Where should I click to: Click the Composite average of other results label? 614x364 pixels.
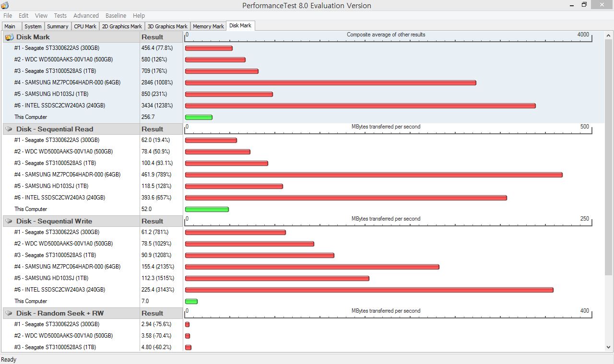[386, 35]
